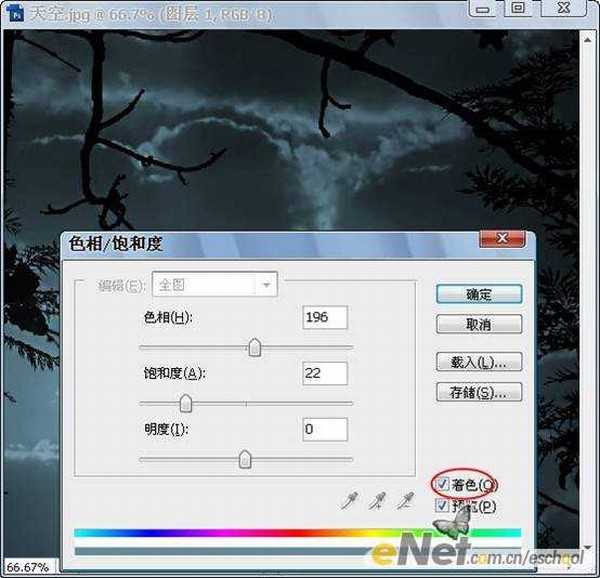Click the 色相 hue slider handle

coord(255,347)
